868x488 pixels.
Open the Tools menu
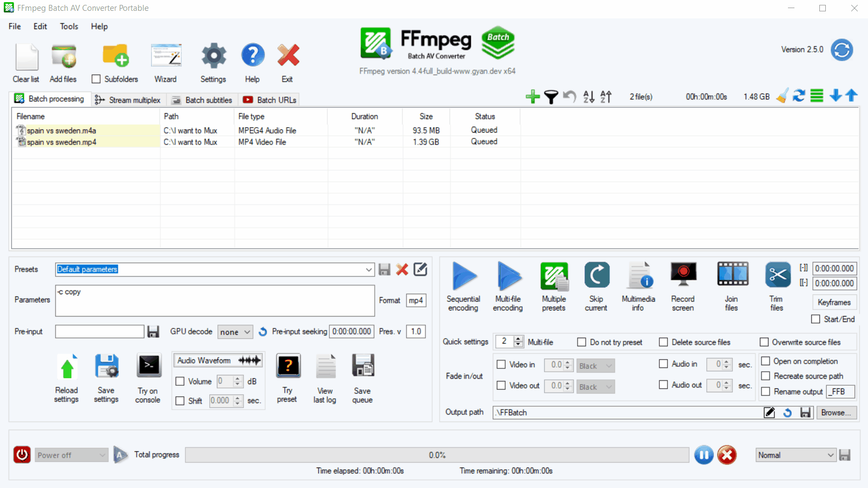coord(69,27)
